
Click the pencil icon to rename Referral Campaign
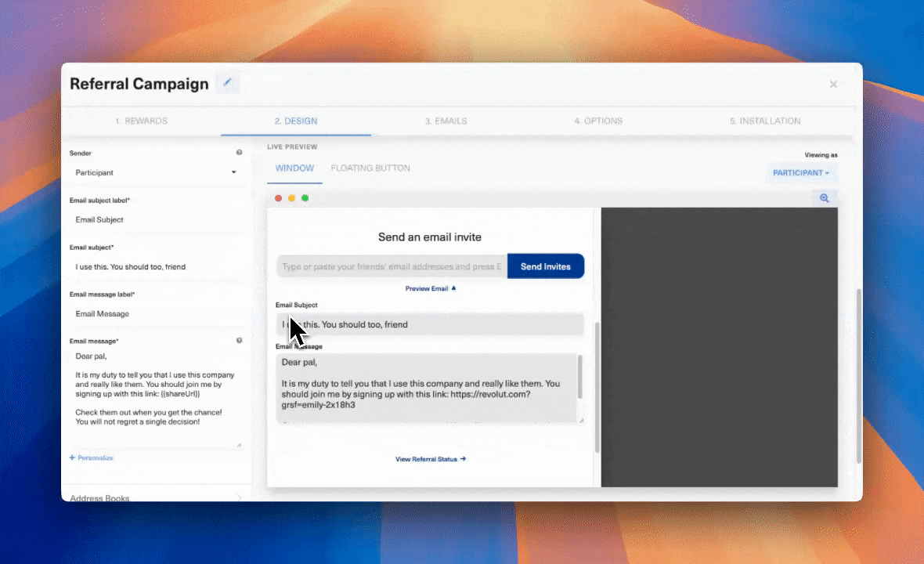227,81
